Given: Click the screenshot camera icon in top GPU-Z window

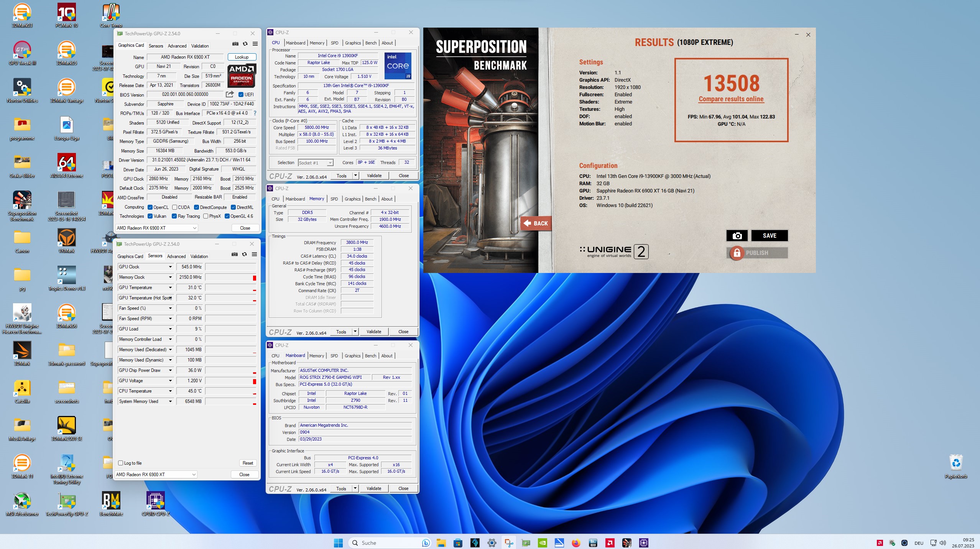Looking at the screenshot, I should click(235, 44).
